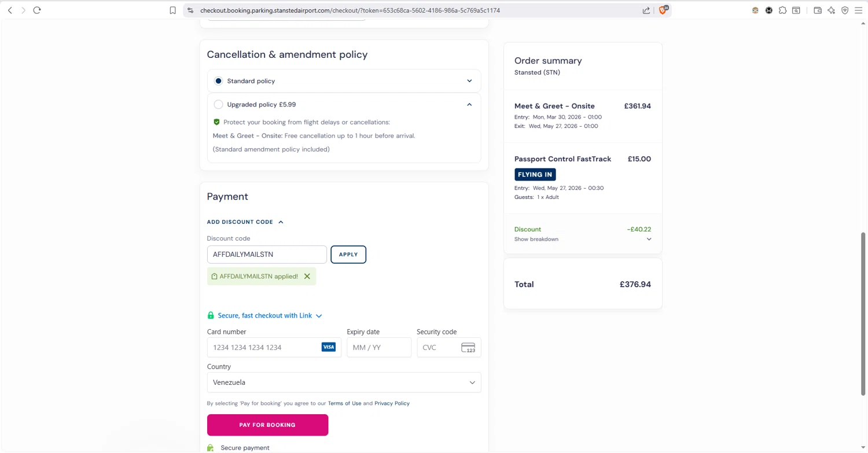The height and width of the screenshot is (453, 868).
Task: Go back to the previous page
Action: point(10,10)
